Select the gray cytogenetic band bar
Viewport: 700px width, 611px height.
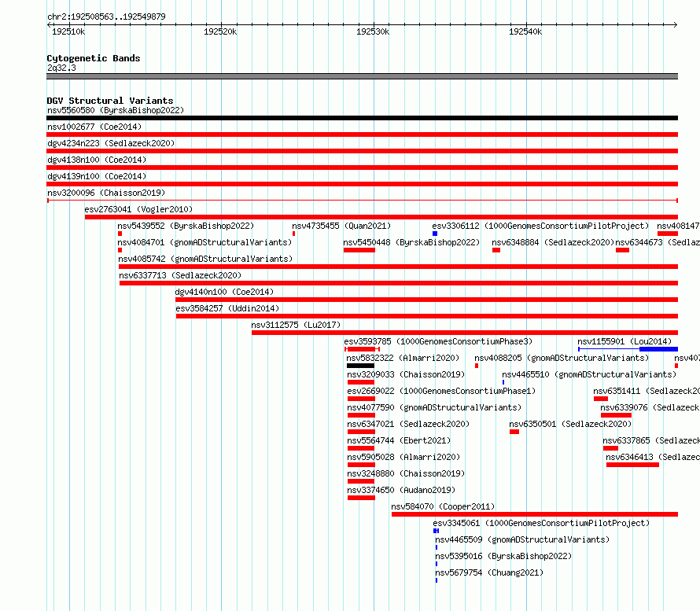click(x=362, y=76)
